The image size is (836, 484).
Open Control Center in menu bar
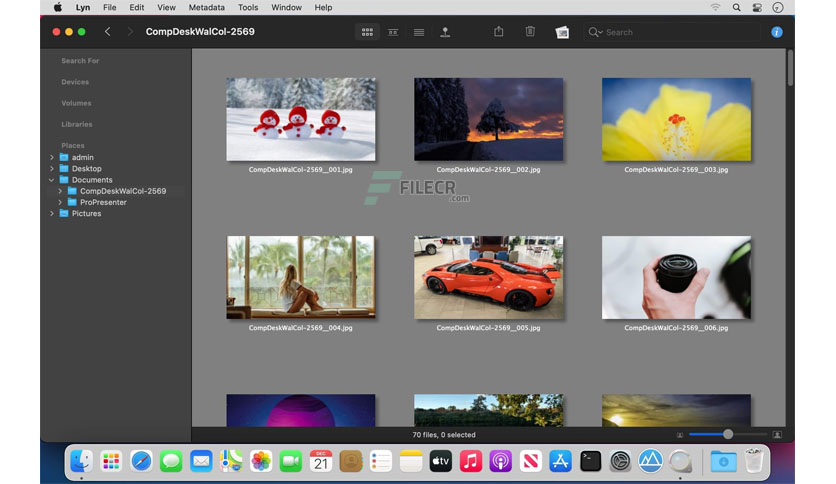click(x=757, y=7)
